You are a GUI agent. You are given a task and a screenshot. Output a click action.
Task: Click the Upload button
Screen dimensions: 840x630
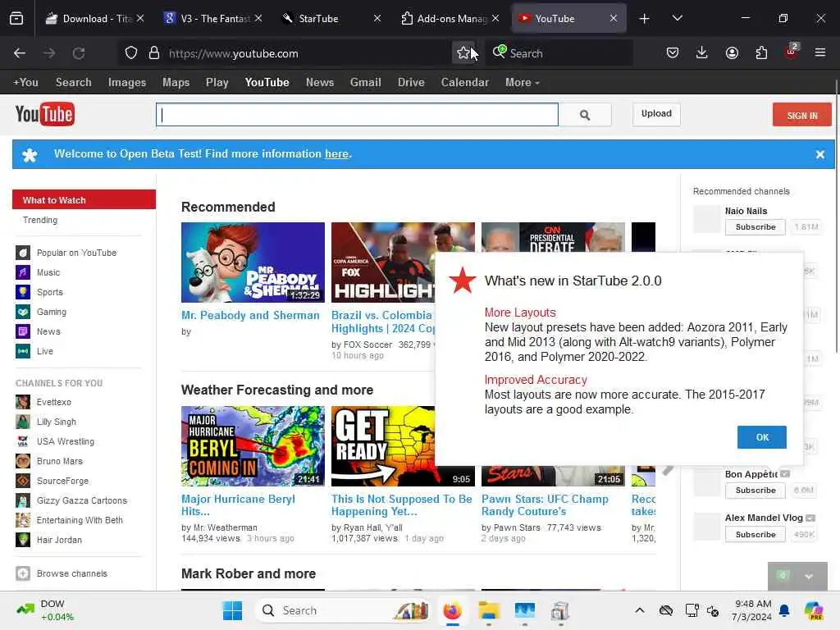656,114
